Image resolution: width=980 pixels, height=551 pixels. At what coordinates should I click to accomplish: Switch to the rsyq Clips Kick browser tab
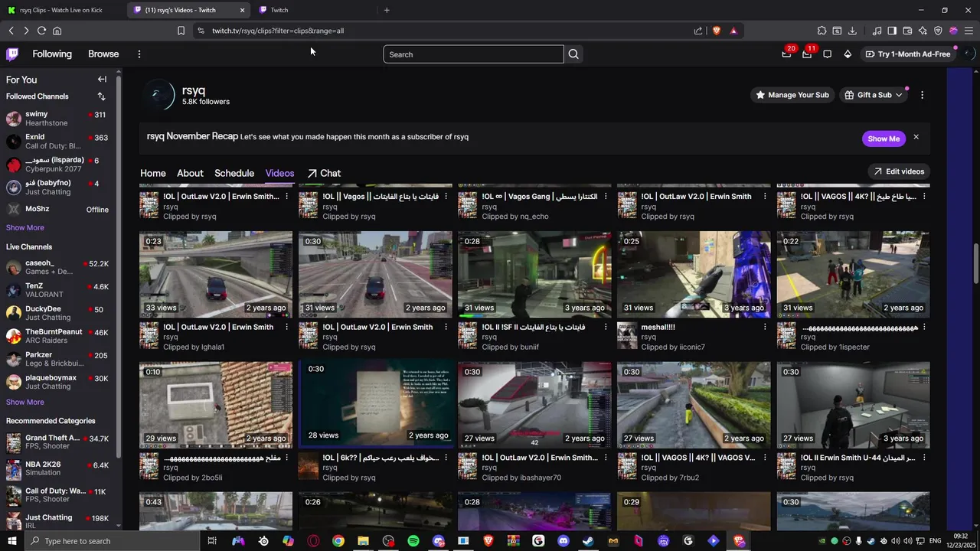(61, 10)
